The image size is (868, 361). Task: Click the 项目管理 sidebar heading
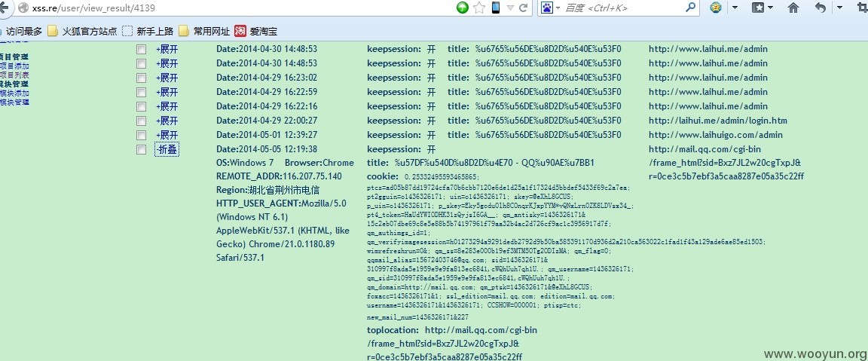pos(14,57)
